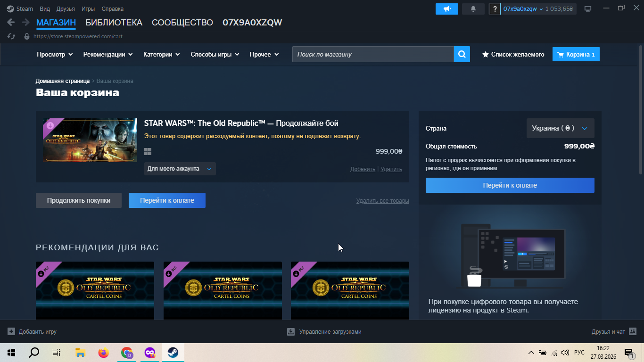Open the third Cartel Coins recommendation
The image size is (644, 362).
click(x=350, y=290)
